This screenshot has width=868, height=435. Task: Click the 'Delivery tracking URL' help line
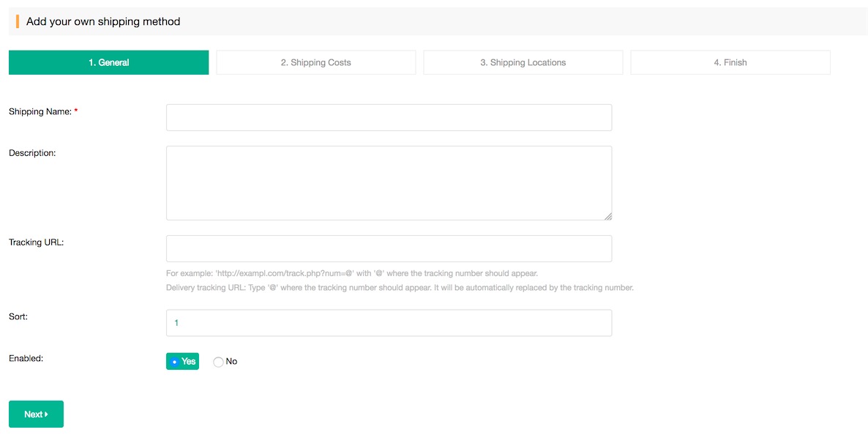point(400,288)
